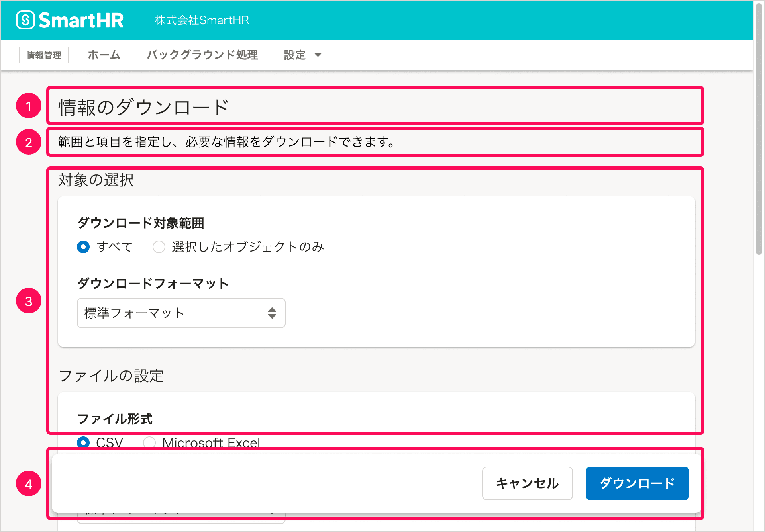The width and height of the screenshot is (765, 532).
Task: Click the page title 情報のダウンロード
Action: tap(143, 106)
